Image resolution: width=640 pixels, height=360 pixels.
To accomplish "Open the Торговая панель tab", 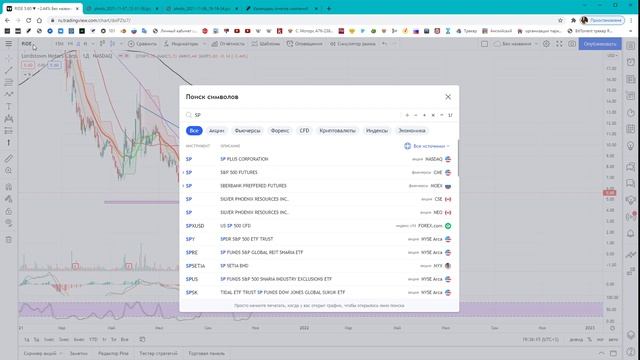I will click(207, 353).
